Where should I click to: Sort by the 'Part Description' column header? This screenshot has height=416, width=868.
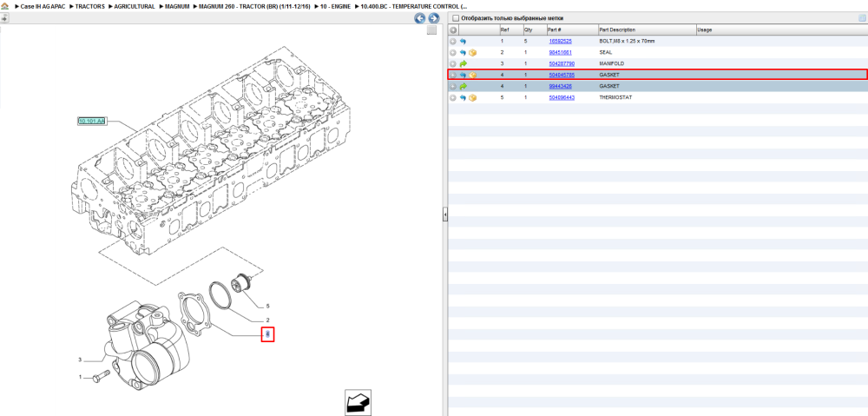click(x=647, y=30)
